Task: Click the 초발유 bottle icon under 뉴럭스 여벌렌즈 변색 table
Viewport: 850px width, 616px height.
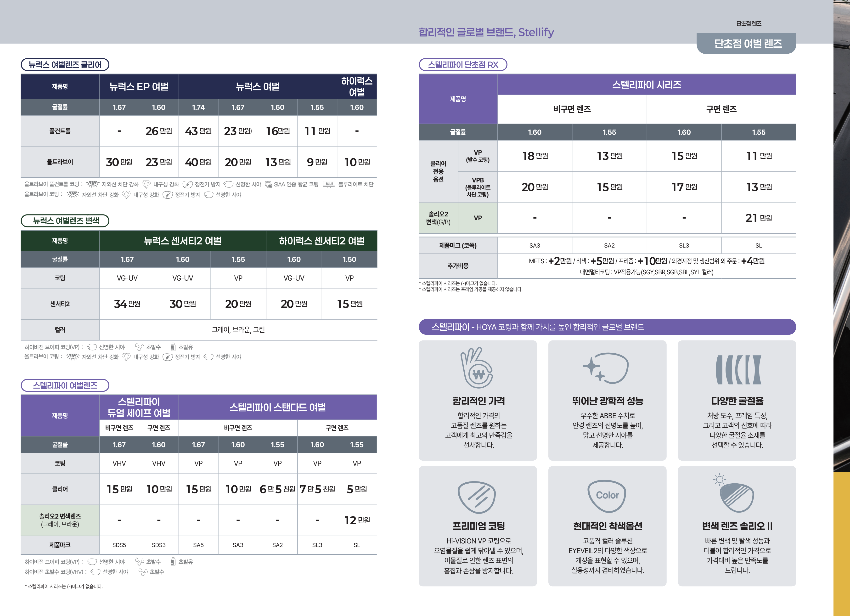Action: coord(173,347)
